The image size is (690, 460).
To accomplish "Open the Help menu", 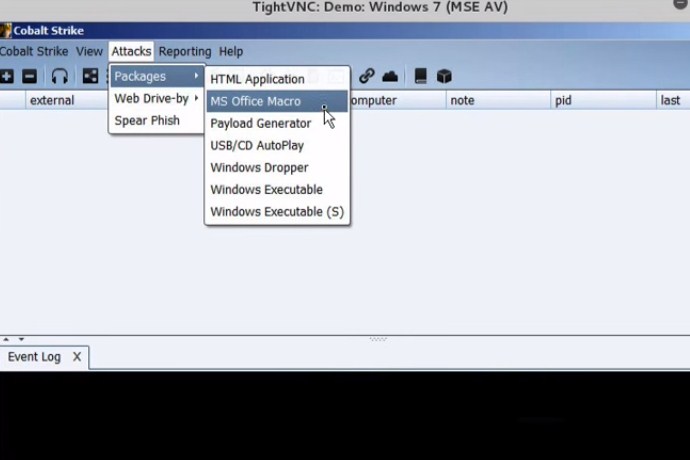I will [231, 52].
